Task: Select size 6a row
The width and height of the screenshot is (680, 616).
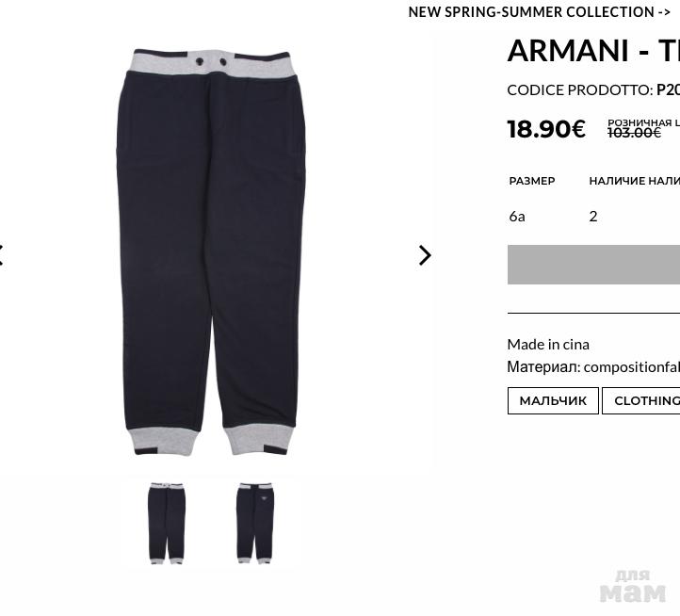Action: tap(593, 216)
